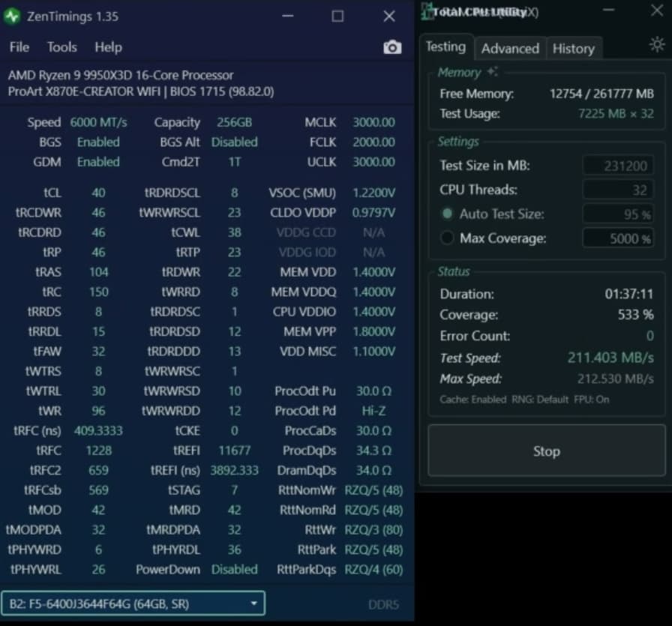Click the CPU Threads input field
Image resolution: width=672 pixels, height=626 pixels.
[x=617, y=190]
